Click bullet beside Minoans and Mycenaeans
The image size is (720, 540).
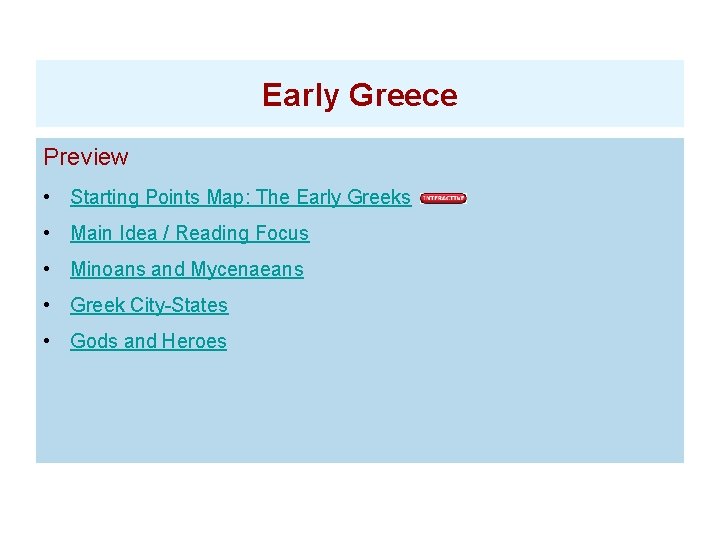[x=48, y=270]
